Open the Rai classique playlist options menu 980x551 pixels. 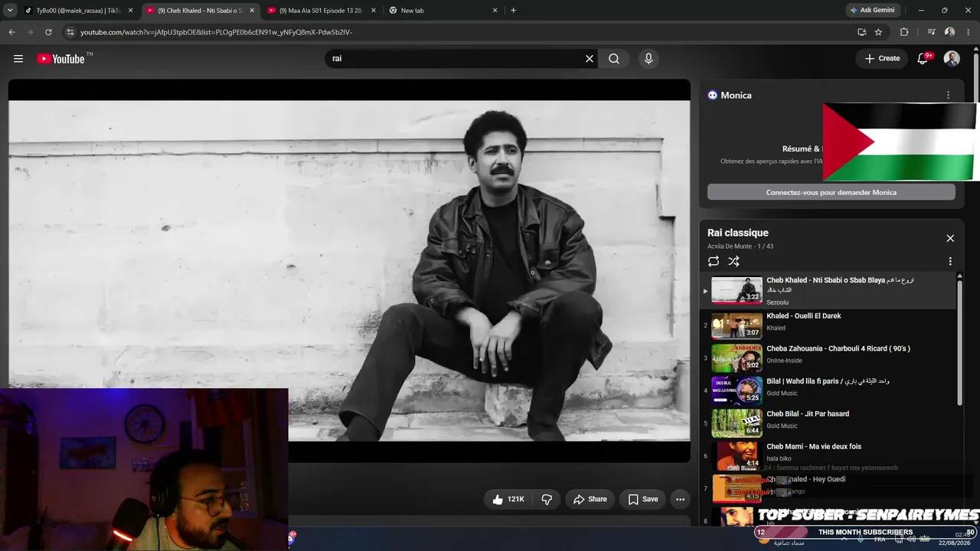coord(950,261)
